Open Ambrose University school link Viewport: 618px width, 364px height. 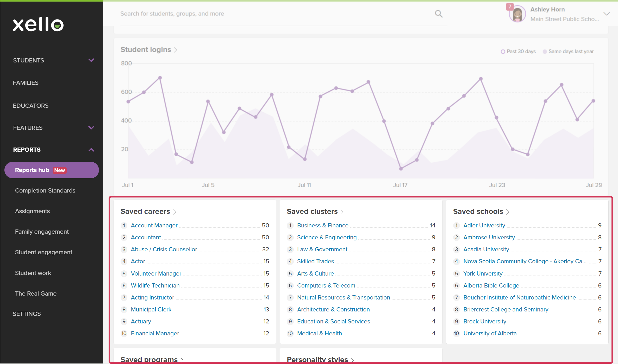tap(489, 237)
